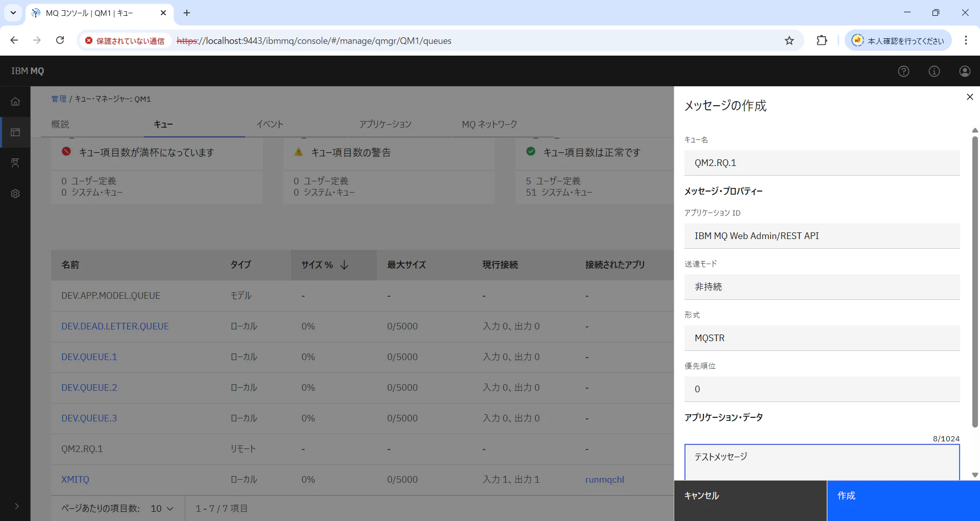Viewport: 980px width, 521px height.
Task: Open the Information icon in the header
Action: pos(934,71)
